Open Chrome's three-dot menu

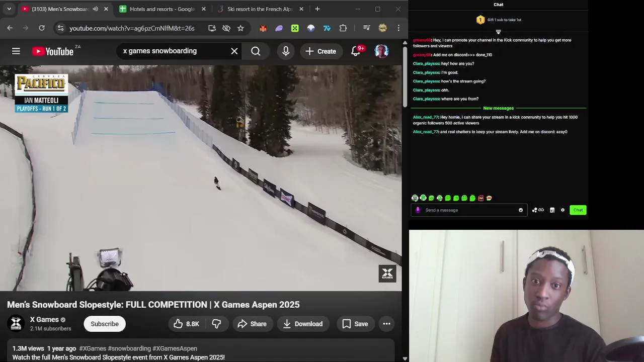point(398,28)
